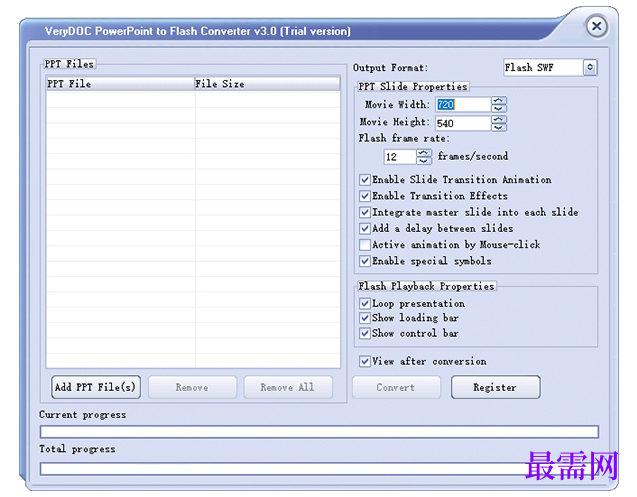The width and height of the screenshot is (637, 497).
Task: Click the Add PPT File(s) button
Action: click(x=96, y=387)
